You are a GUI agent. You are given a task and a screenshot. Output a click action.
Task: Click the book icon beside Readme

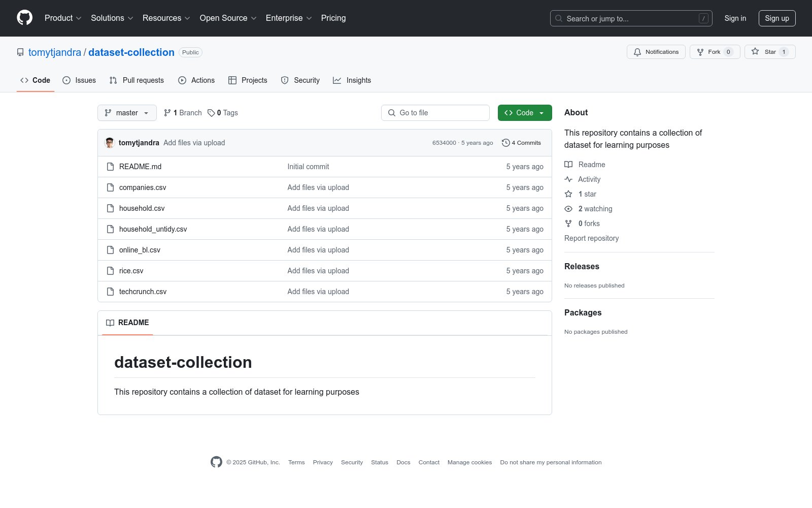[x=568, y=165]
